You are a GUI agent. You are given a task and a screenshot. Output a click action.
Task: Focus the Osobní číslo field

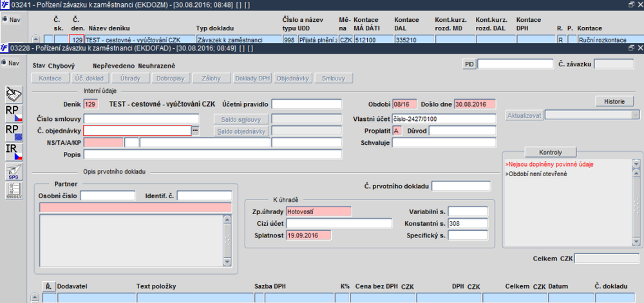point(108,196)
